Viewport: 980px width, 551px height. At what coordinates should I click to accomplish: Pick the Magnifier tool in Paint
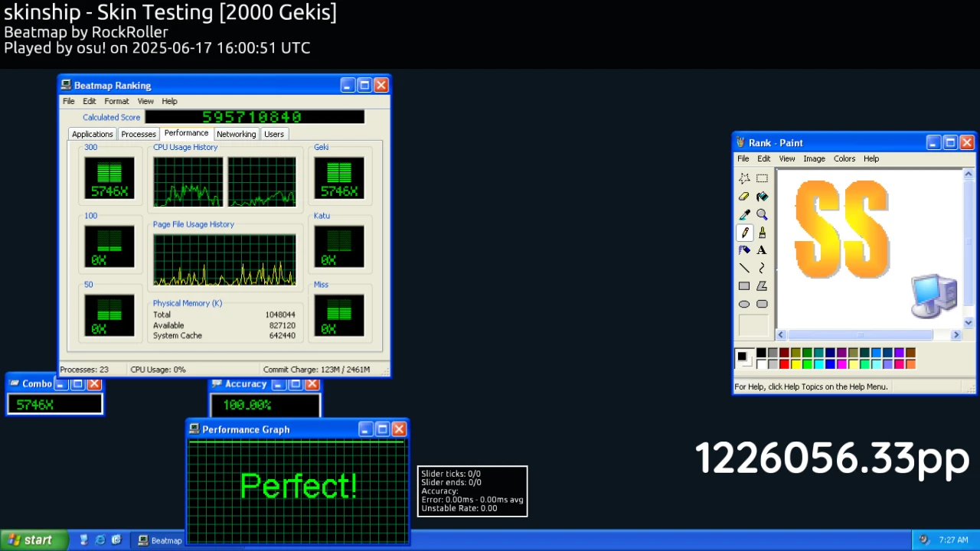(x=762, y=215)
